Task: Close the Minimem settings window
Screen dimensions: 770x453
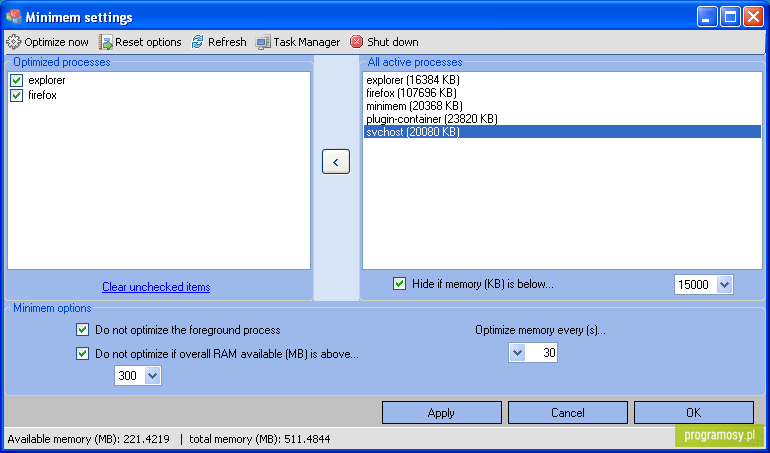Action: point(753,17)
